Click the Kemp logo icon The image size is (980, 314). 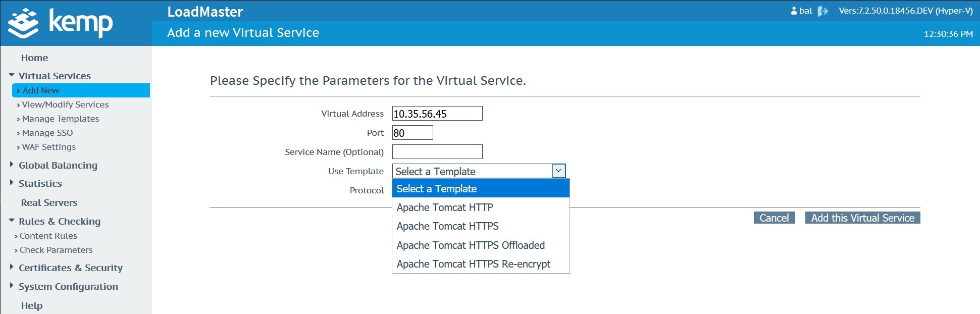23,23
